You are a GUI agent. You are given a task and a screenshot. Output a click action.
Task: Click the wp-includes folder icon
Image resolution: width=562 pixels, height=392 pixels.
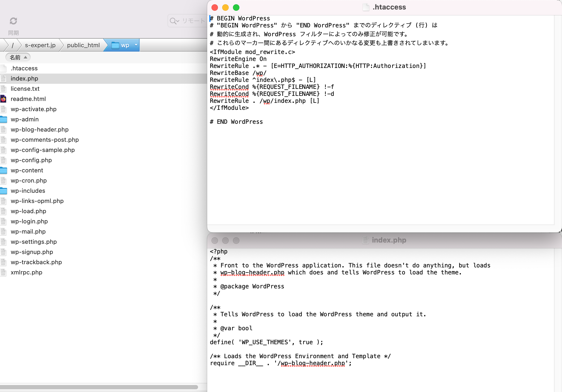click(x=3, y=191)
